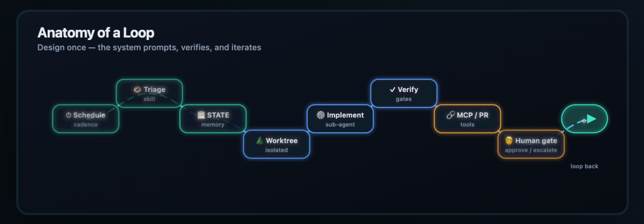The height and width of the screenshot is (224, 644).
Task: Click the Implement sub-agent node
Action: (340, 119)
